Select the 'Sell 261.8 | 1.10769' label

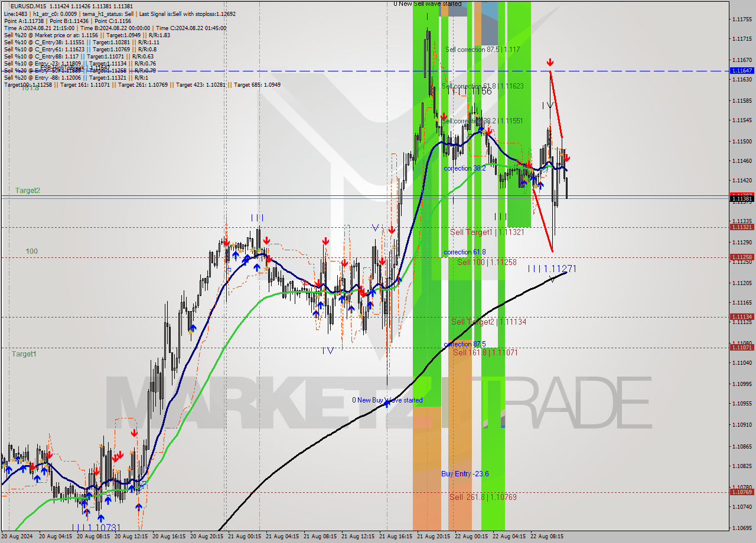(483, 497)
